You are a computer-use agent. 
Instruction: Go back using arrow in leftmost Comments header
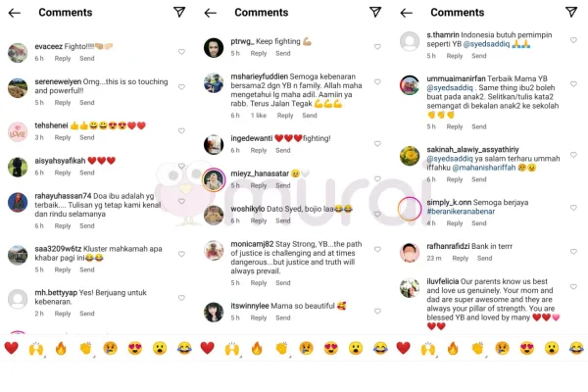tap(15, 13)
